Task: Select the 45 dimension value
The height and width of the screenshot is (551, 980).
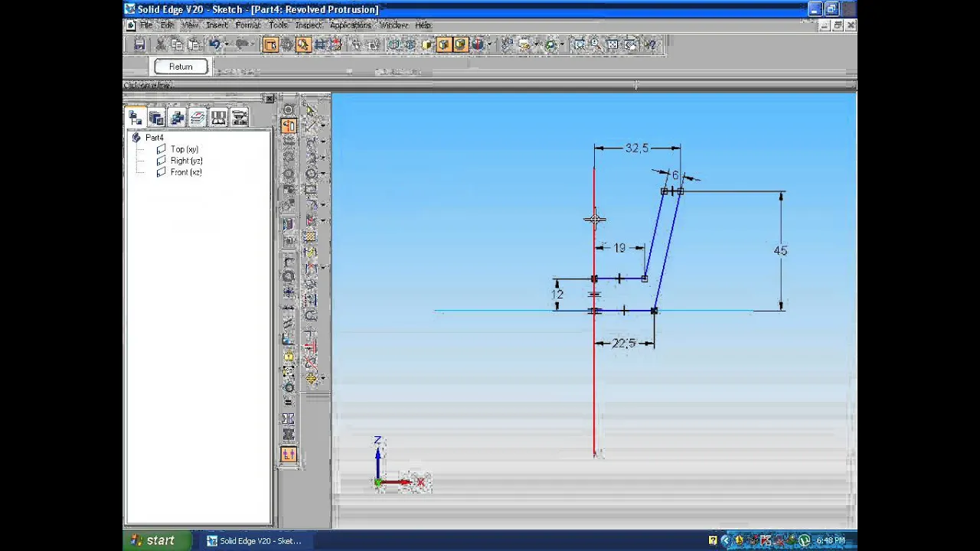Action: click(x=780, y=250)
